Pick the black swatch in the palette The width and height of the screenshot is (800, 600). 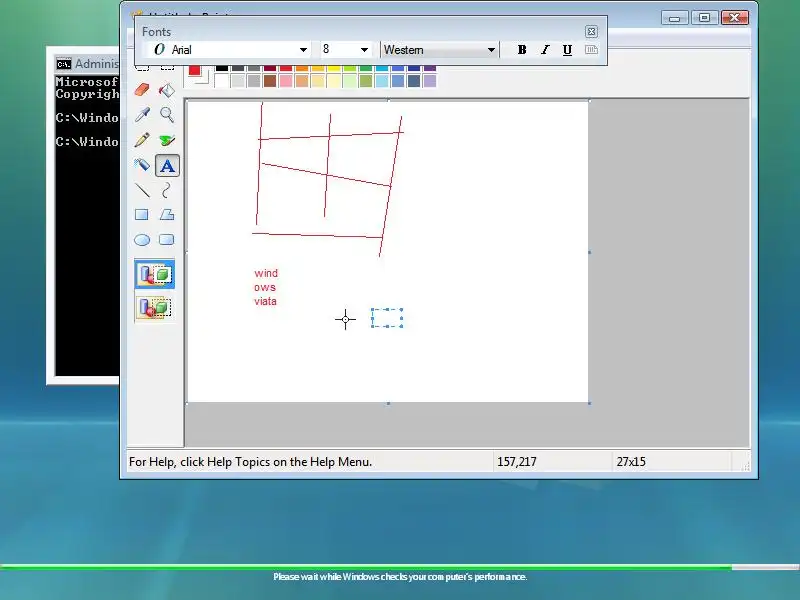(222, 68)
